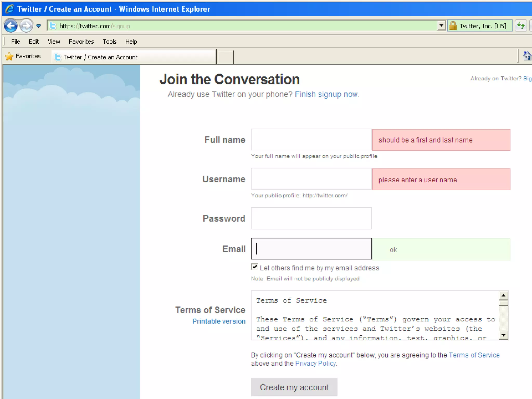Click the Internet Explorer logo in title bar
The height and width of the screenshot is (399, 532).
[10, 9]
